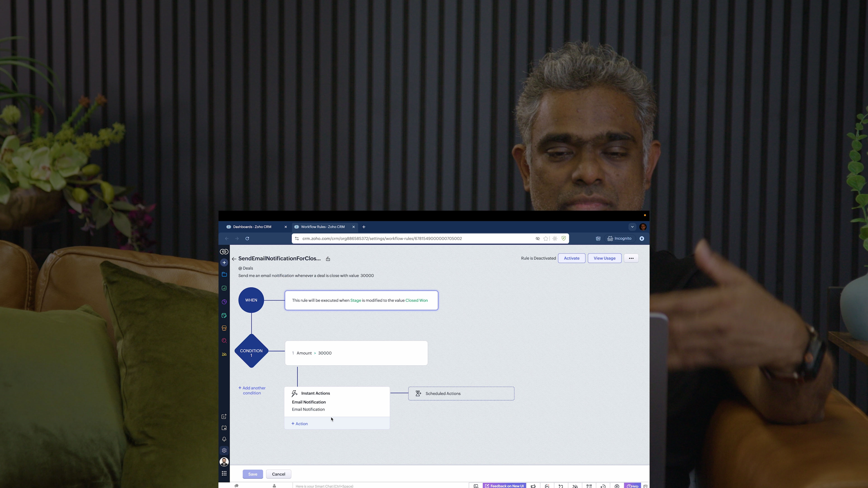This screenshot has width=868, height=488.
Task: Activate the deactivated workflow rule
Action: 571,258
